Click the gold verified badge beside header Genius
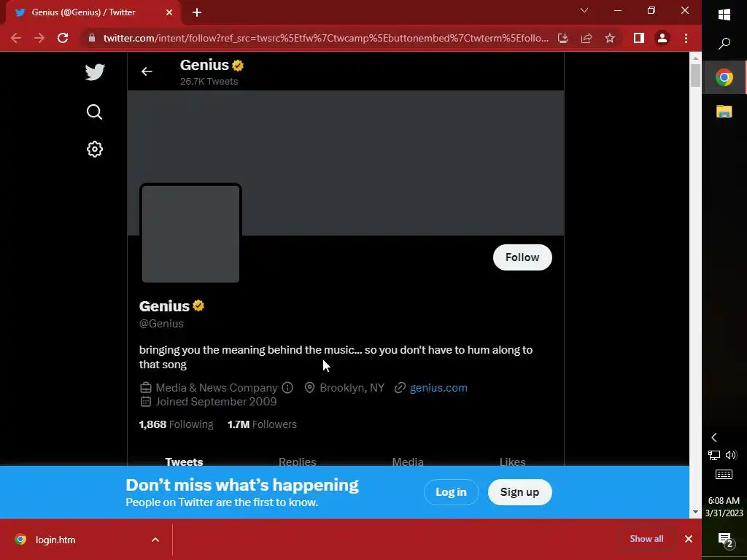 (x=238, y=65)
